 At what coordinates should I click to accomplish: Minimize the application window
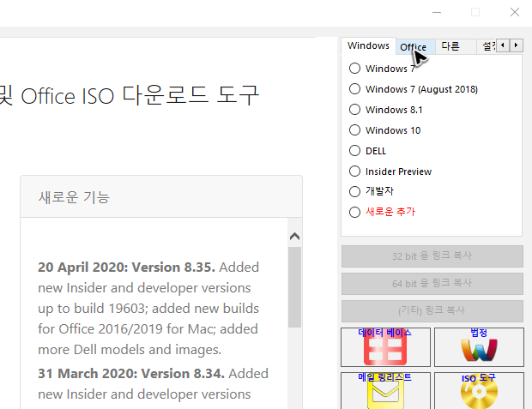pos(437,13)
